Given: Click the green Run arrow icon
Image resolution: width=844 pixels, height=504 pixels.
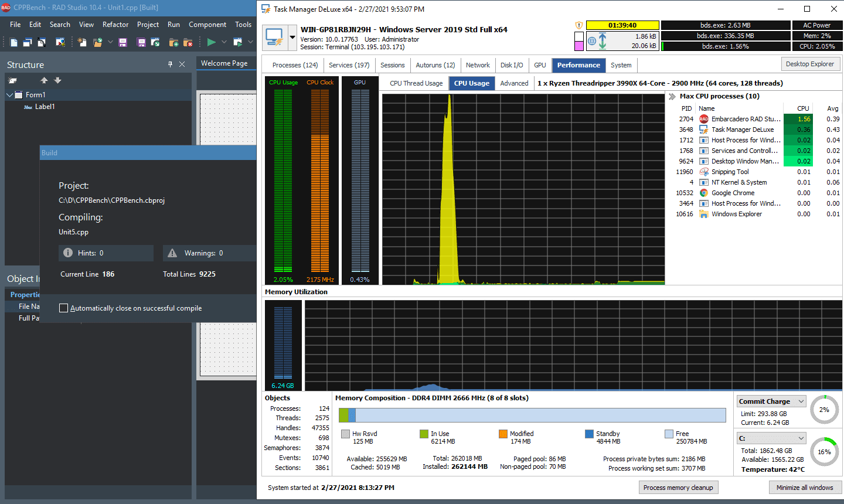Looking at the screenshot, I should [x=212, y=42].
